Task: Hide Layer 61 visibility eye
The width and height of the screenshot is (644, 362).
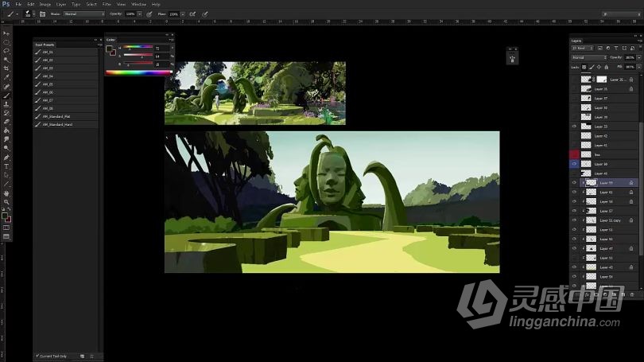Action: [574, 193]
